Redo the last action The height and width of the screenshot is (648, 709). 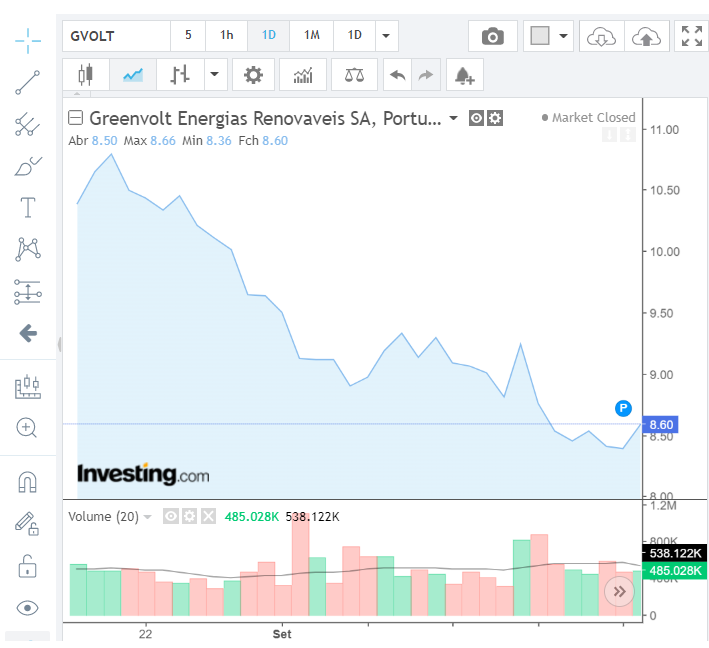(426, 75)
